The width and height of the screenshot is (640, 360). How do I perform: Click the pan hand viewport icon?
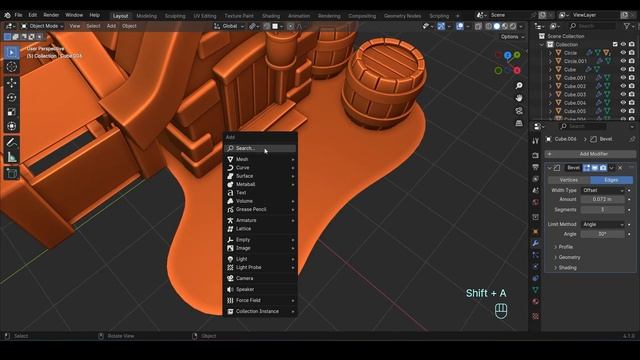pos(519,98)
